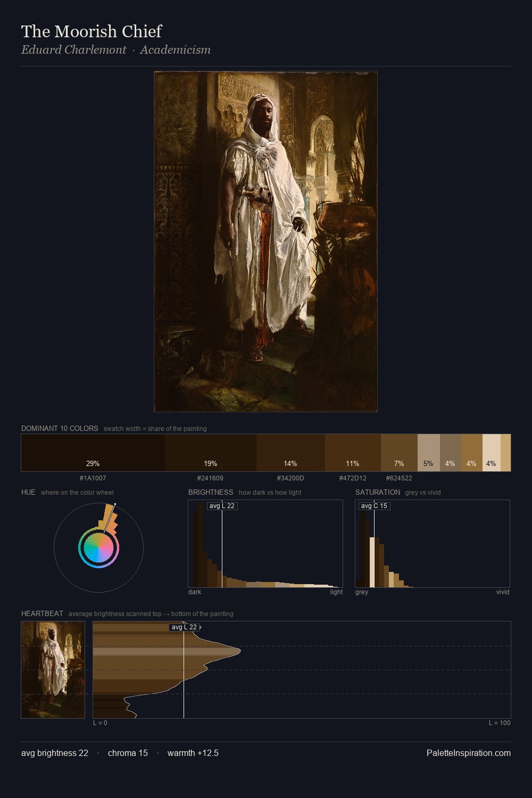Screen dimensions: 532x798
Task: Select the 14% swatch #34200D
Action: pyautogui.click(x=290, y=453)
